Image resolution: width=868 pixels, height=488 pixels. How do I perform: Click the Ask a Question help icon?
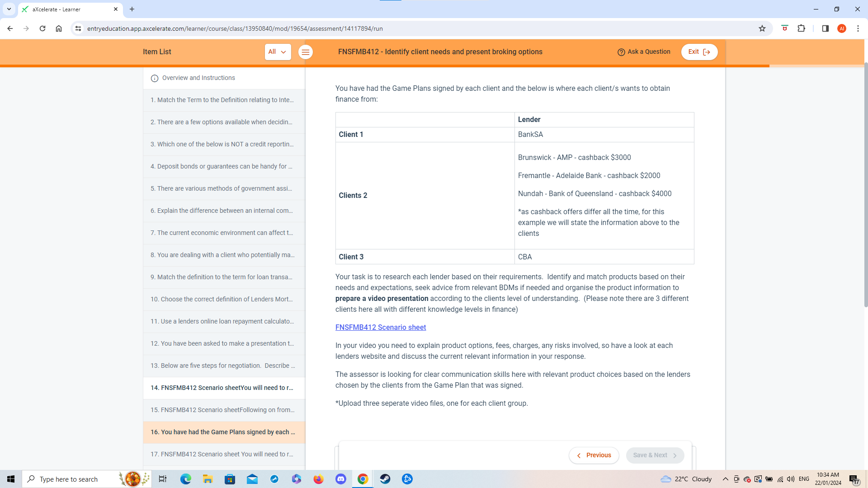621,52
